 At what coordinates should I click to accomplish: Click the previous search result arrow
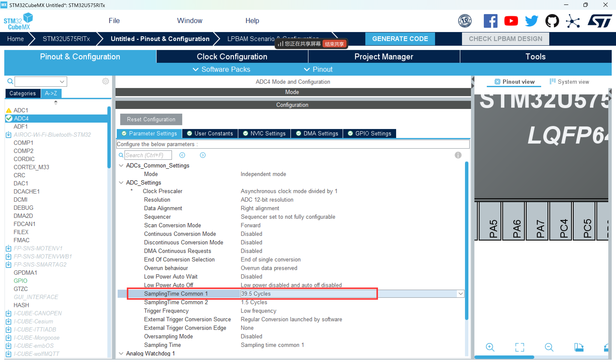coord(182,155)
